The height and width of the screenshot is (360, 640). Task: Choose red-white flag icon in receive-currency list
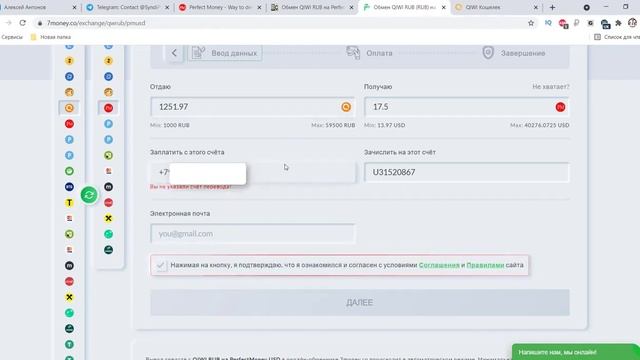click(x=109, y=171)
